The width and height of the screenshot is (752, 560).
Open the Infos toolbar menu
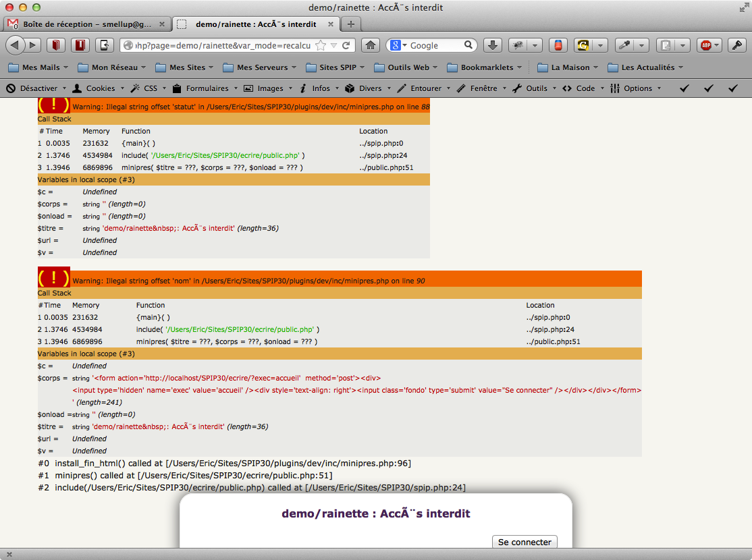click(x=319, y=88)
